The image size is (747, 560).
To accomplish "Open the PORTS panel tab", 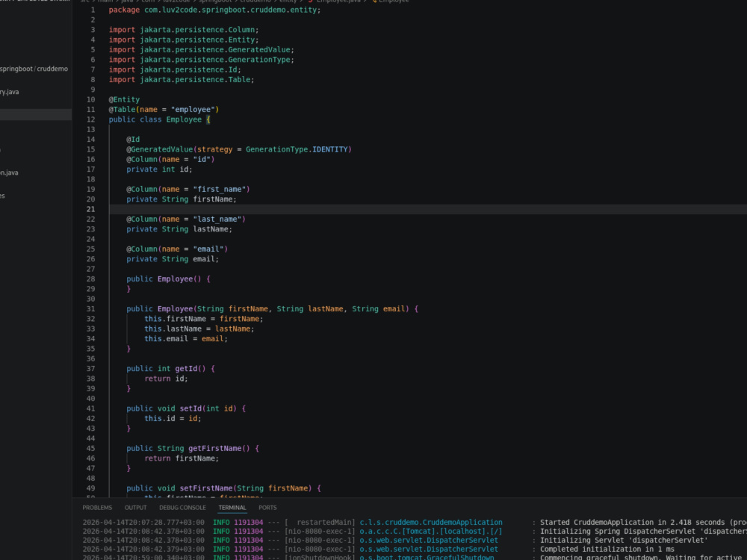I will coord(267,508).
